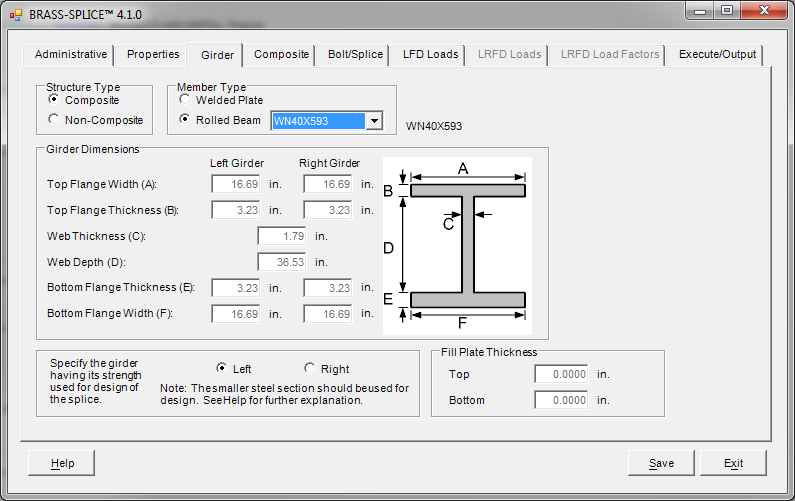The height and width of the screenshot is (501, 795).
Task: Go to the LFD Loads tab
Action: click(x=429, y=54)
